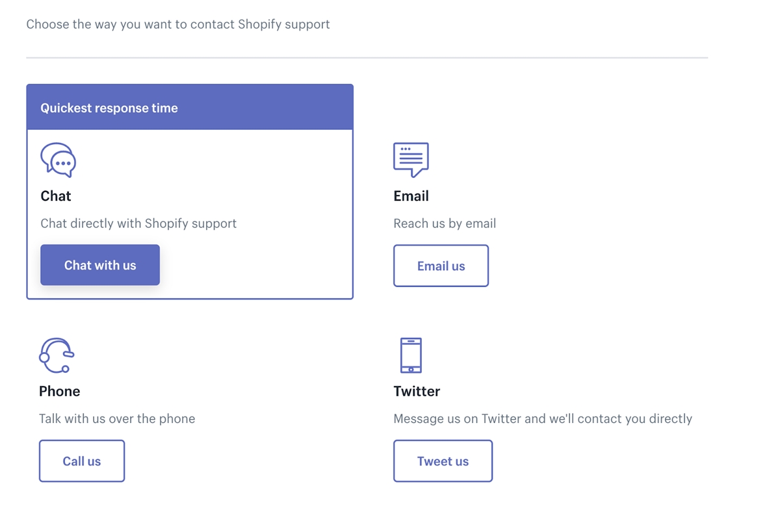Click the 'Message us on Twitter' description
The width and height of the screenshot is (780, 532).
543,419
